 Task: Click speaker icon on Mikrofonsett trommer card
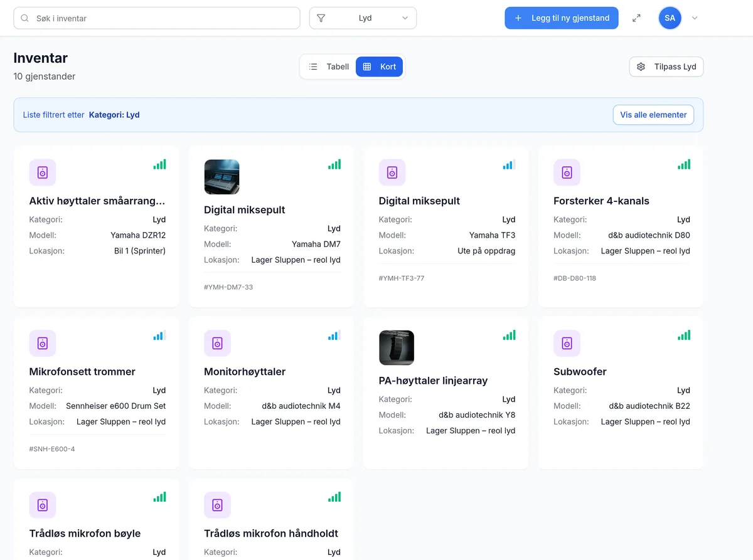[x=43, y=343]
